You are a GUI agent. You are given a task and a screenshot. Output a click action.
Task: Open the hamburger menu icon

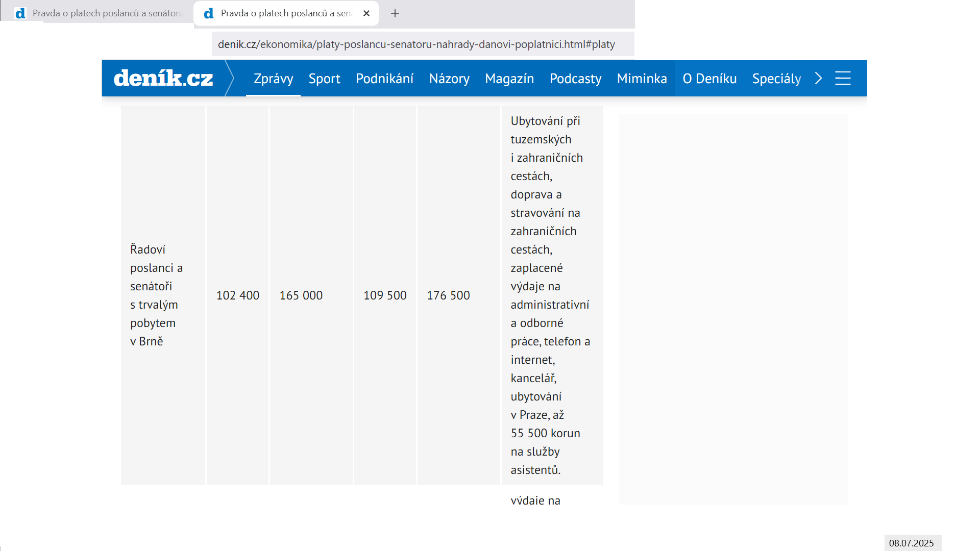coord(843,78)
